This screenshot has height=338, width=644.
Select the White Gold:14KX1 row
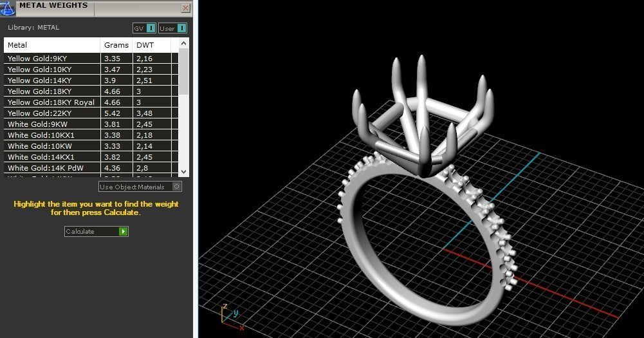tap(91, 157)
